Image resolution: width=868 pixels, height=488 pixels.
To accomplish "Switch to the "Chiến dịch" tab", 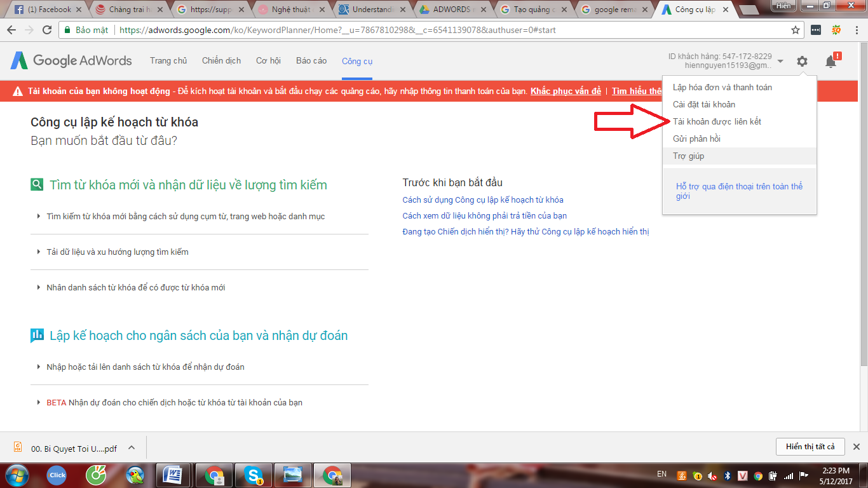I will (x=221, y=60).
